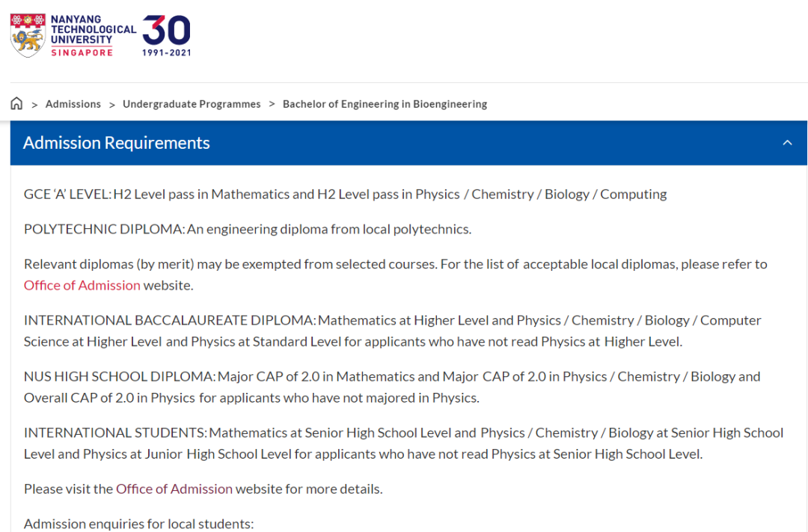Click separator arrow after Undergraduate Programmes
The width and height of the screenshot is (808, 532).
point(272,105)
